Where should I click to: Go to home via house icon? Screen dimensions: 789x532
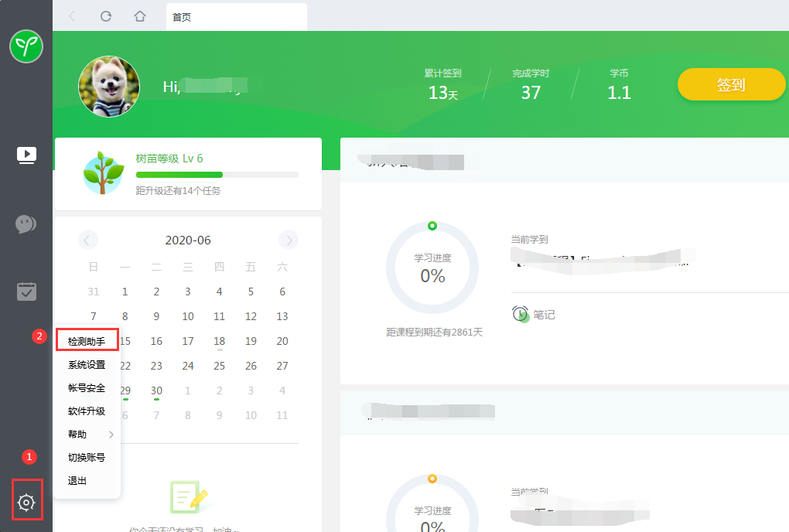point(140,16)
